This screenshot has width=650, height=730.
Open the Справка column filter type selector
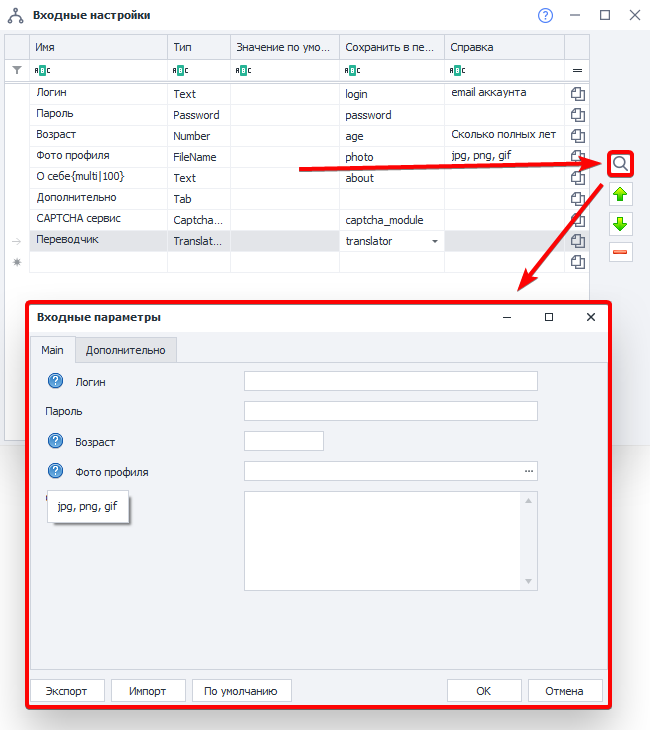tap(458, 70)
